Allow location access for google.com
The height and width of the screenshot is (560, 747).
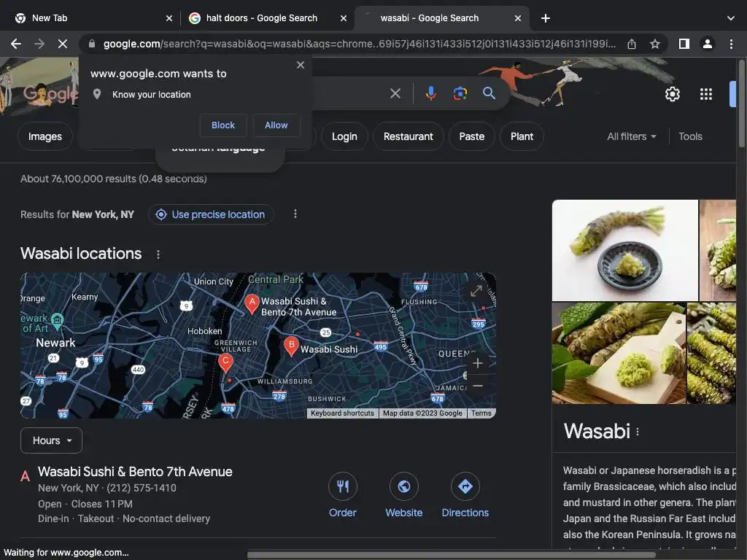click(x=276, y=125)
